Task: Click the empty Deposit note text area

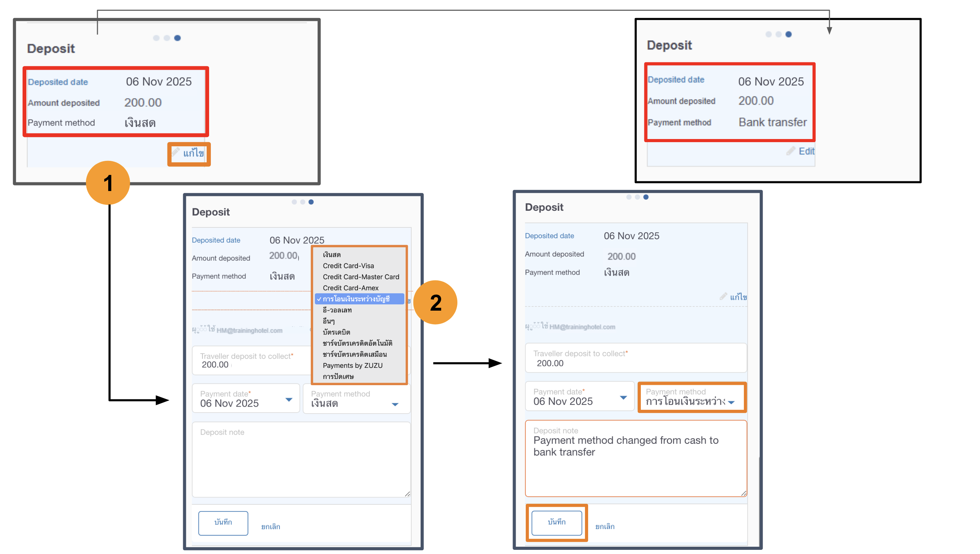Action: coord(301,460)
